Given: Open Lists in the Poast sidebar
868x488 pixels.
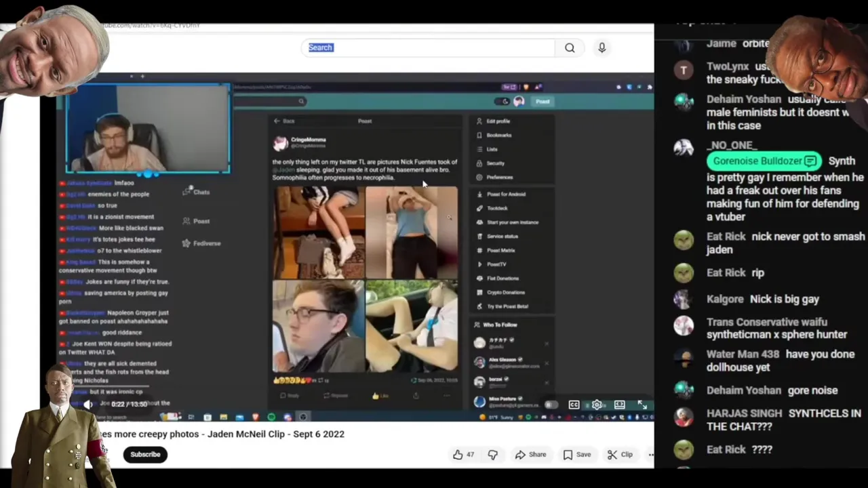Looking at the screenshot, I should [487, 149].
